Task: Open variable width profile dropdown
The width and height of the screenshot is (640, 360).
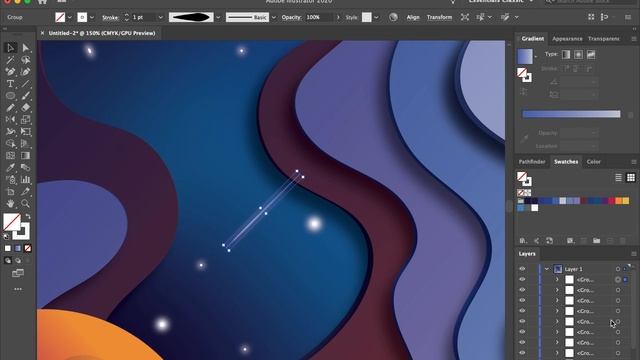Action: pyautogui.click(x=218, y=18)
